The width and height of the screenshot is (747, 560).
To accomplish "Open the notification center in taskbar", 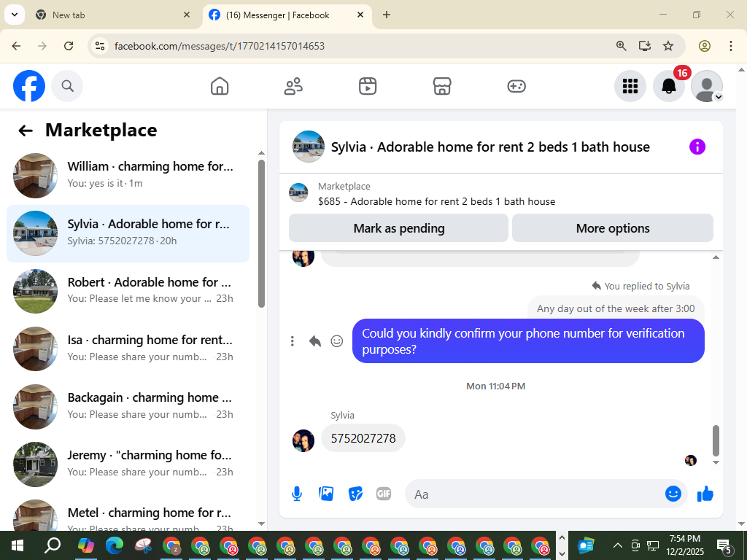I will 724,546.
